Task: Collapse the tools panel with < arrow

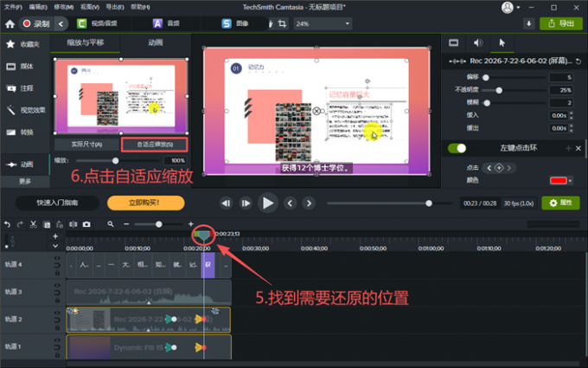Action: pyautogui.click(x=61, y=23)
